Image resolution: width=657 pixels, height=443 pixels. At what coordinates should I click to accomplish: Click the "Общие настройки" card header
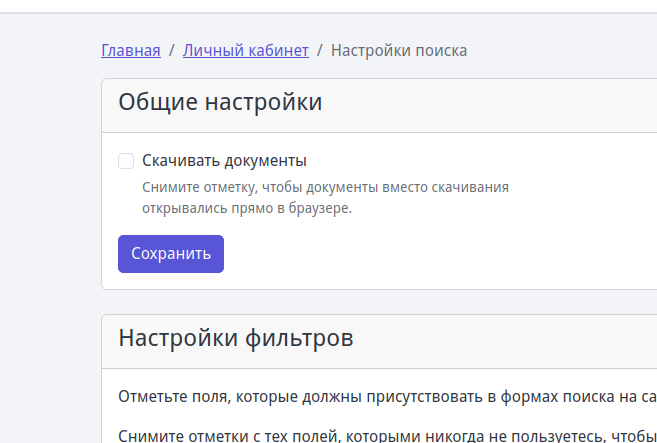click(380, 105)
